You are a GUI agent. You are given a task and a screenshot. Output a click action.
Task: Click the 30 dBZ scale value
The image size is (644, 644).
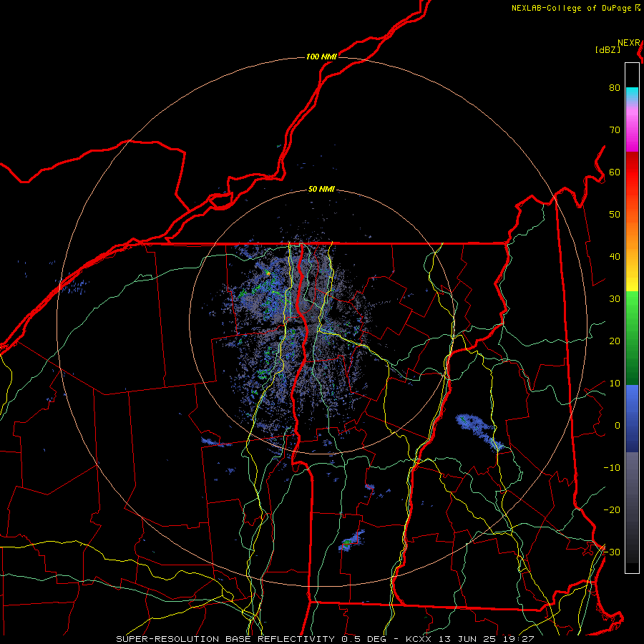click(615, 299)
